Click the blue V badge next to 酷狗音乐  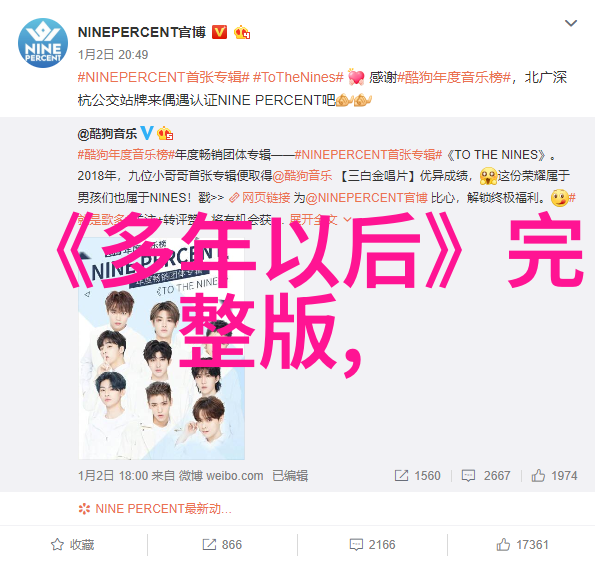click(147, 133)
